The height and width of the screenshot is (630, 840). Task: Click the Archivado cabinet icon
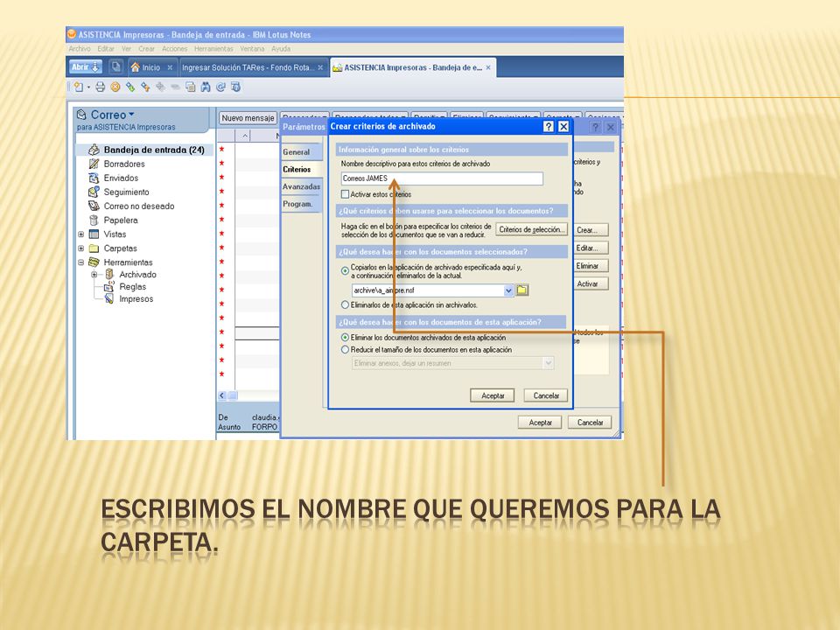(109, 274)
